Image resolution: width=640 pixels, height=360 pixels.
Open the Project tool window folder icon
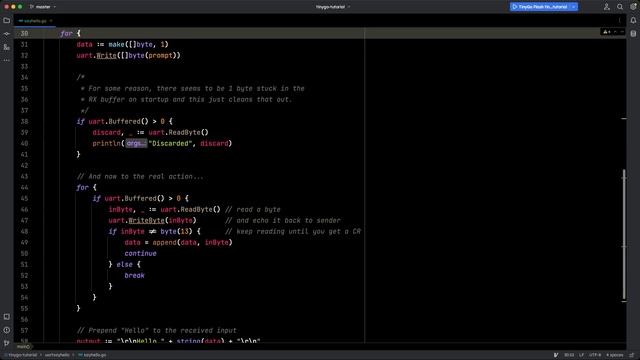pos(7,20)
